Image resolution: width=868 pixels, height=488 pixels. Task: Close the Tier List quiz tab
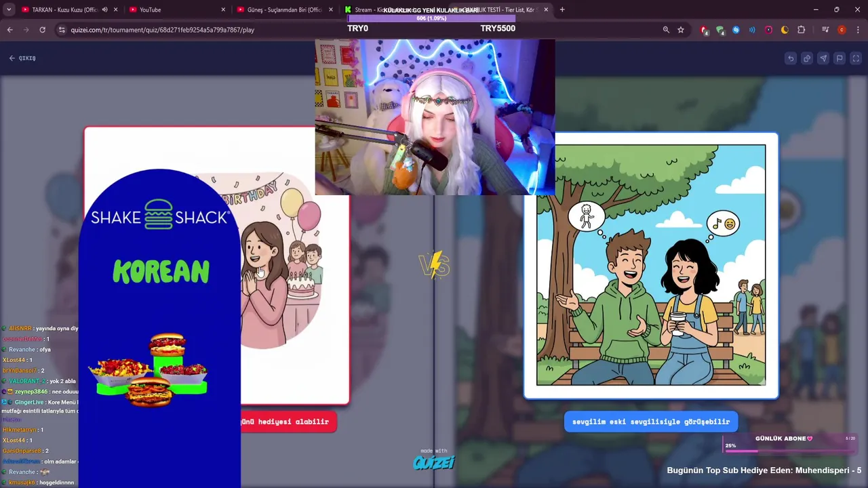pos(546,9)
